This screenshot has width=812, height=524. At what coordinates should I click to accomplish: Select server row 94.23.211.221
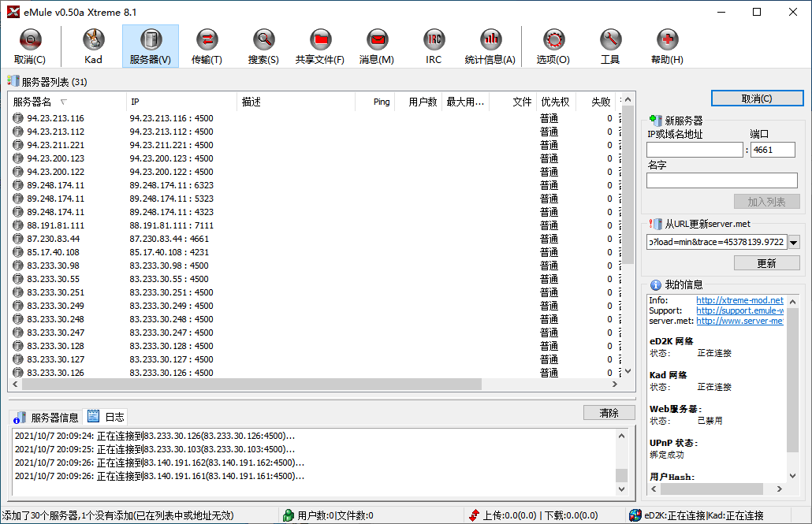[316, 145]
